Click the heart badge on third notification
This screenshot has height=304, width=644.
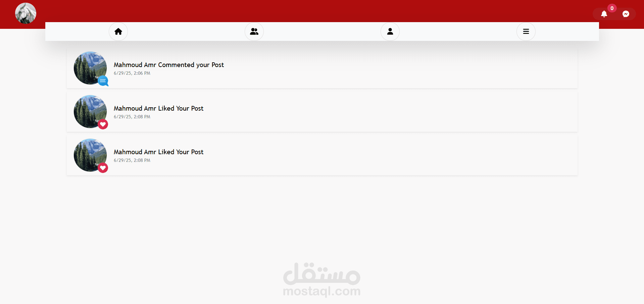(103, 168)
